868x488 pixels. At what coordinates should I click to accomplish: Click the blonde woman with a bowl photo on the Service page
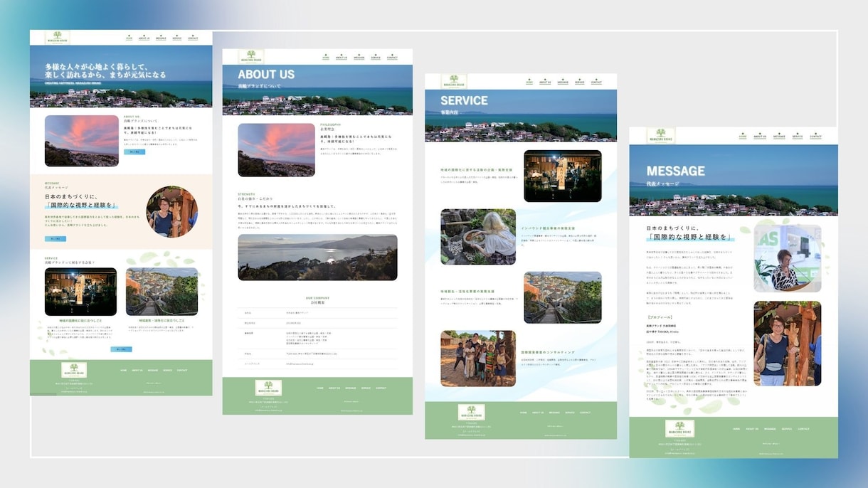tap(478, 237)
